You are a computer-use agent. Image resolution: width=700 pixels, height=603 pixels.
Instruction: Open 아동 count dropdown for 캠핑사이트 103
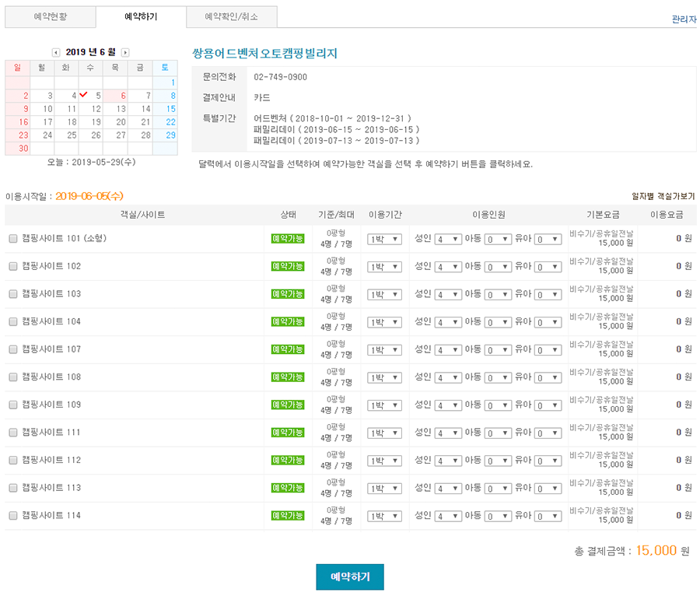[498, 295]
